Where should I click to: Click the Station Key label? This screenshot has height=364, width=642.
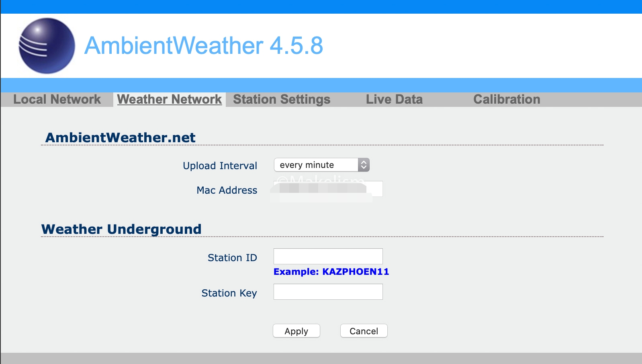pyautogui.click(x=229, y=293)
